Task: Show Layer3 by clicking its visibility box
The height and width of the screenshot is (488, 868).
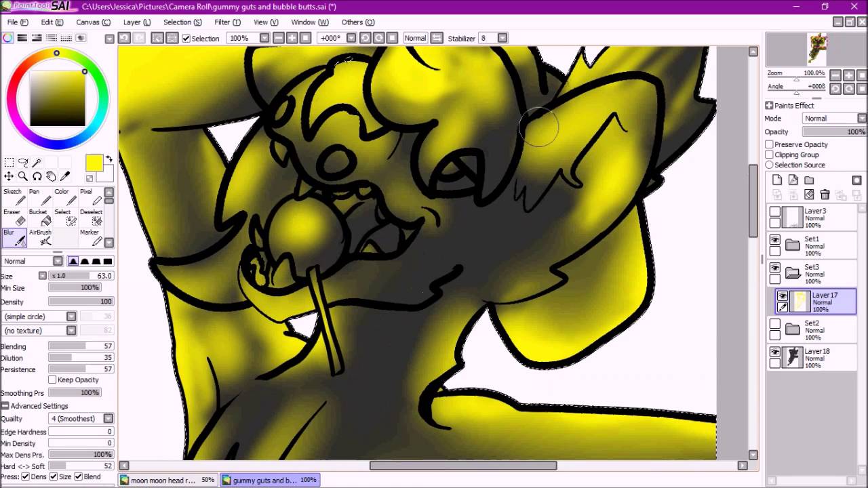Action: pyautogui.click(x=775, y=211)
